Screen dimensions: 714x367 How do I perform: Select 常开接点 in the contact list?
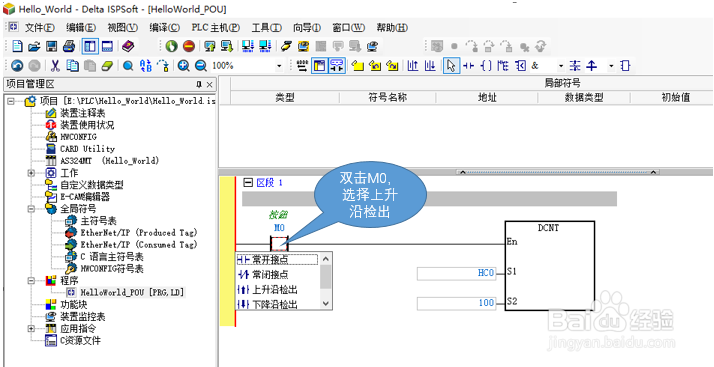277,260
